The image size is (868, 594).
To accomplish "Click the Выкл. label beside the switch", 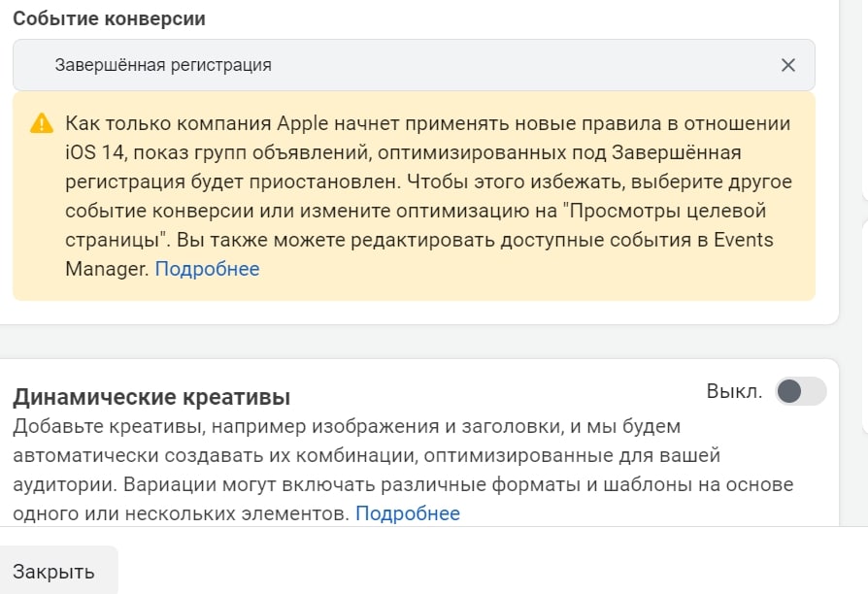I will coord(734,391).
